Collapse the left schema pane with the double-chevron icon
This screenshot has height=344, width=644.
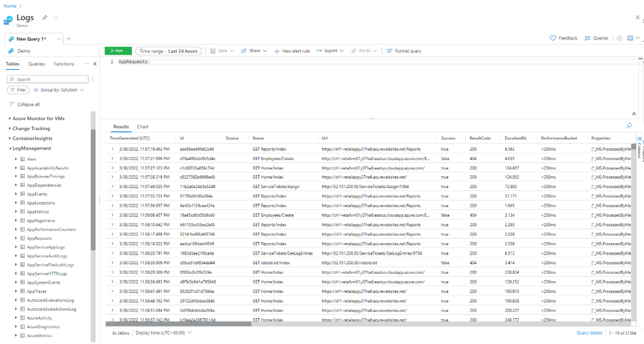click(x=94, y=64)
